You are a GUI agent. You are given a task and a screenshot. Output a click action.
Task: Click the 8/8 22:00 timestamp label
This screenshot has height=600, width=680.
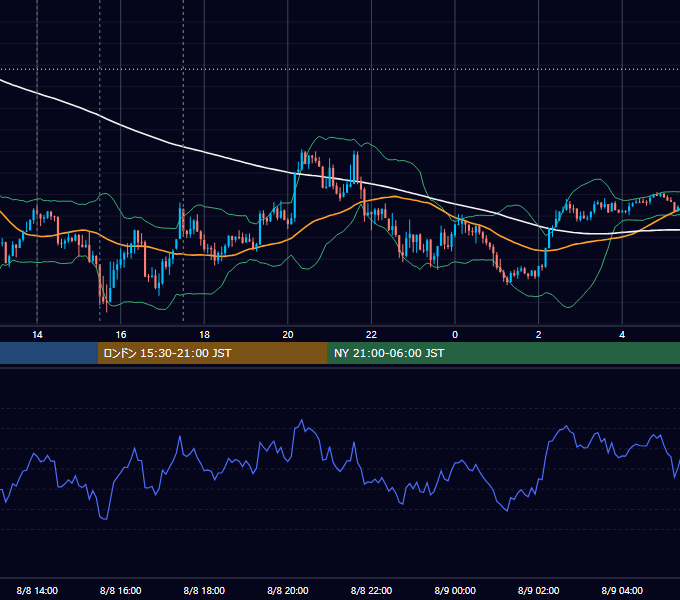pos(371,590)
